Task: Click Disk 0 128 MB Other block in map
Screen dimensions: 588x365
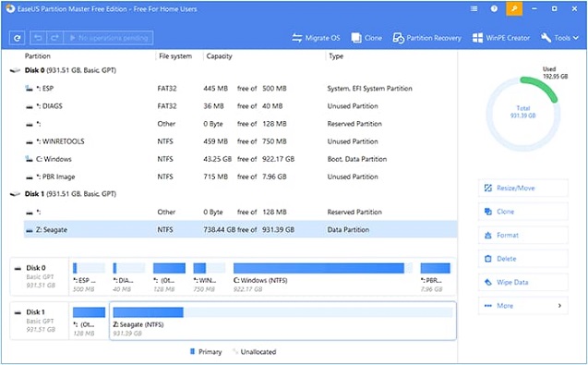Action: pos(169,277)
